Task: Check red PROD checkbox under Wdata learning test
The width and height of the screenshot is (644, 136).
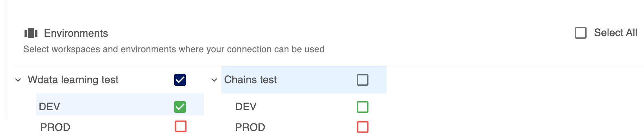Action: tap(181, 126)
